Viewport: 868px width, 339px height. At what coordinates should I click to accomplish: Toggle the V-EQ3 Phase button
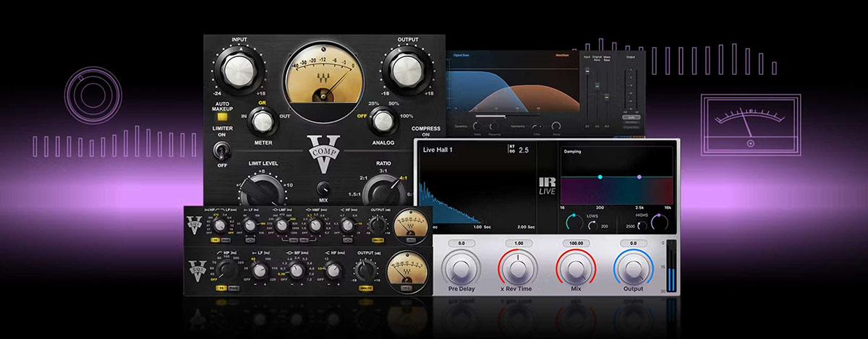234,288
